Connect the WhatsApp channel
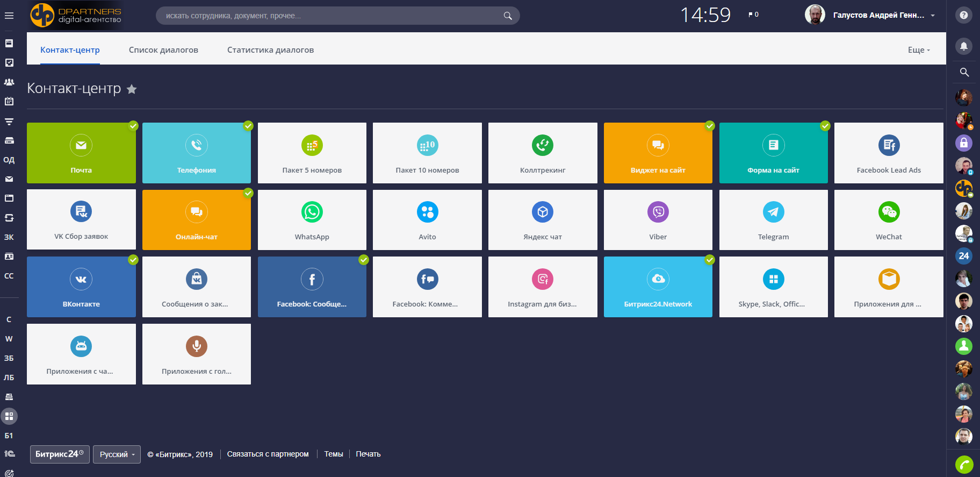This screenshot has height=477, width=980. pos(312,220)
